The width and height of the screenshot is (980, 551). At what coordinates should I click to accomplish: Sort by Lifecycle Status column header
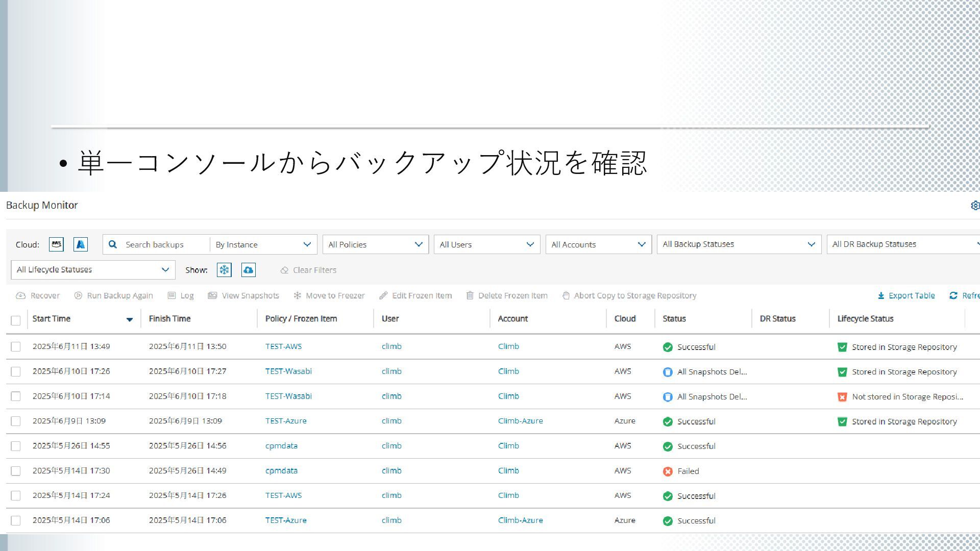tap(865, 318)
